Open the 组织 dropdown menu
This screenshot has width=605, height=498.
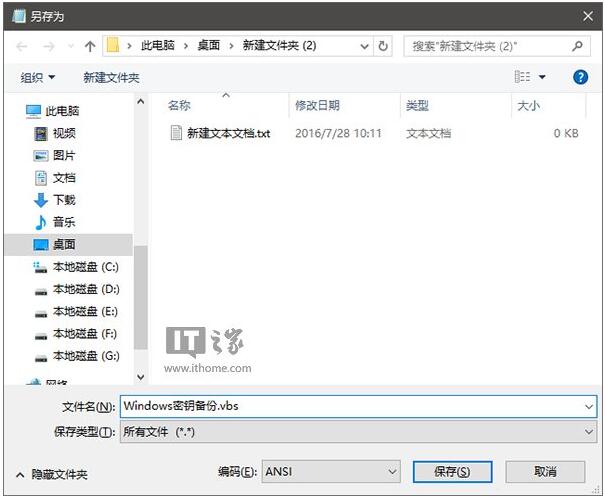(x=38, y=77)
